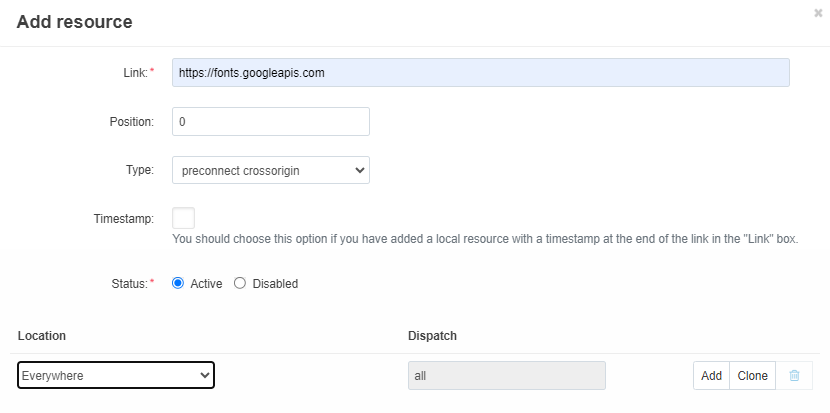Viewport: 830px width, 413px height.
Task: Click the disabled Dispatch field showing all
Action: point(507,375)
